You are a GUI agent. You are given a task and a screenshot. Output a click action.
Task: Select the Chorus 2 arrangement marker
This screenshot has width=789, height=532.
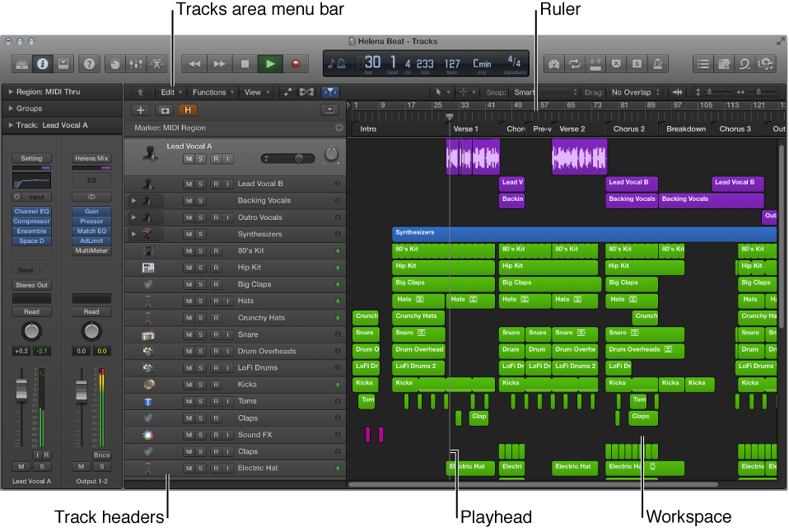(629, 128)
